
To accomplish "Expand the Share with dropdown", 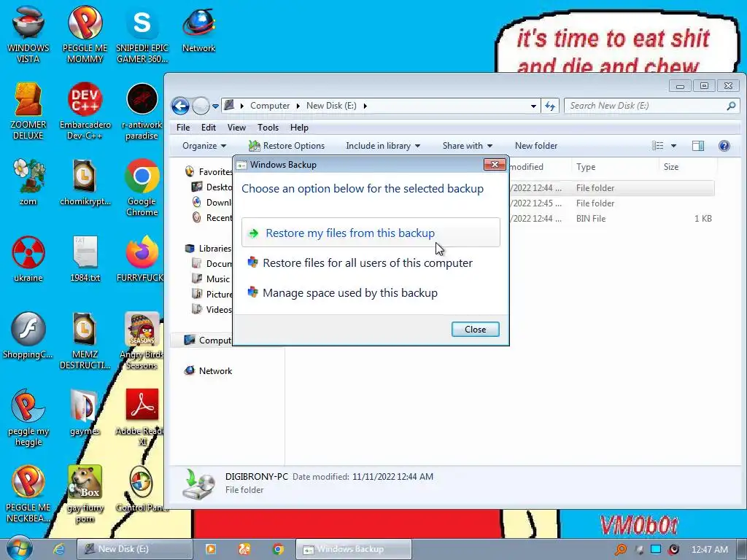I will tap(468, 146).
